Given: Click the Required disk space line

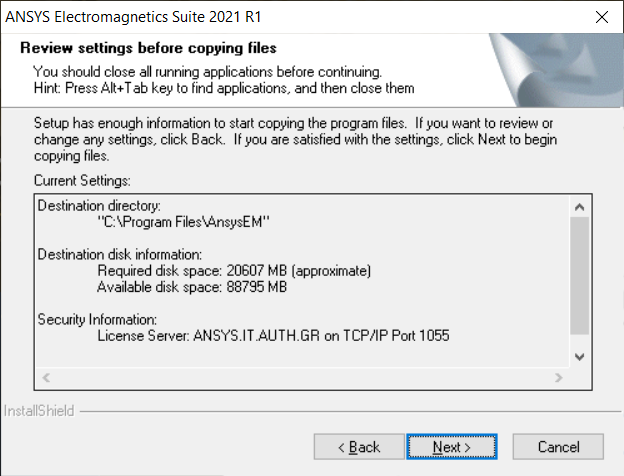Looking at the screenshot, I should click(x=234, y=271).
